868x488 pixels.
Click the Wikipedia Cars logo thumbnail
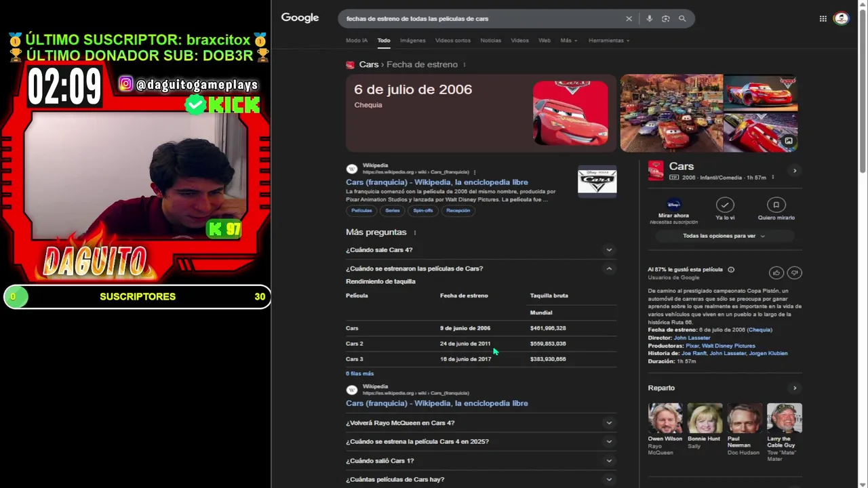597,181
